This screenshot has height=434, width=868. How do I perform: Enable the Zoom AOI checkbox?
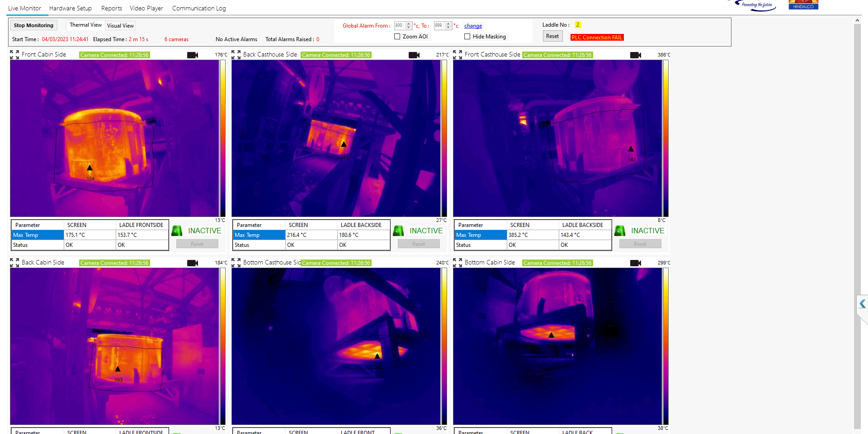397,36
